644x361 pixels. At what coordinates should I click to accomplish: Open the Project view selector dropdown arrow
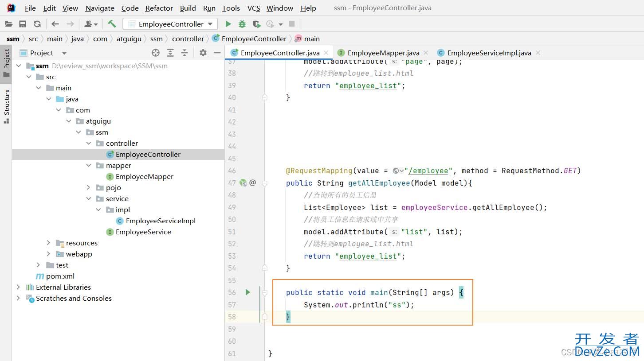click(64, 53)
